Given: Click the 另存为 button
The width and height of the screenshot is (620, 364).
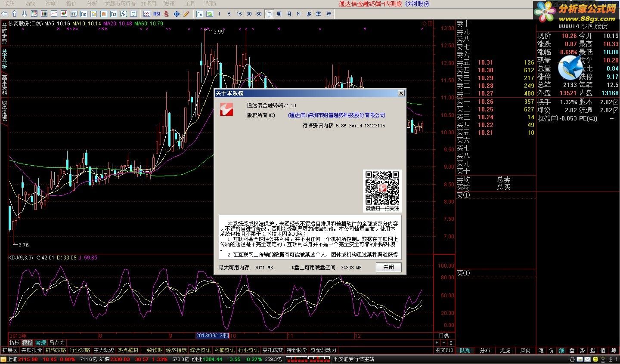Looking at the screenshot, I should pyautogui.click(x=57, y=343).
